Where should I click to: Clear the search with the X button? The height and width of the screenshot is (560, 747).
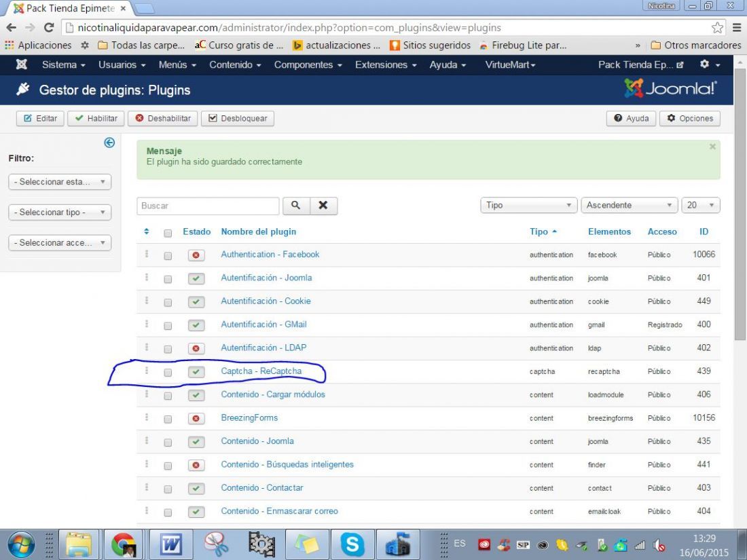[323, 206]
